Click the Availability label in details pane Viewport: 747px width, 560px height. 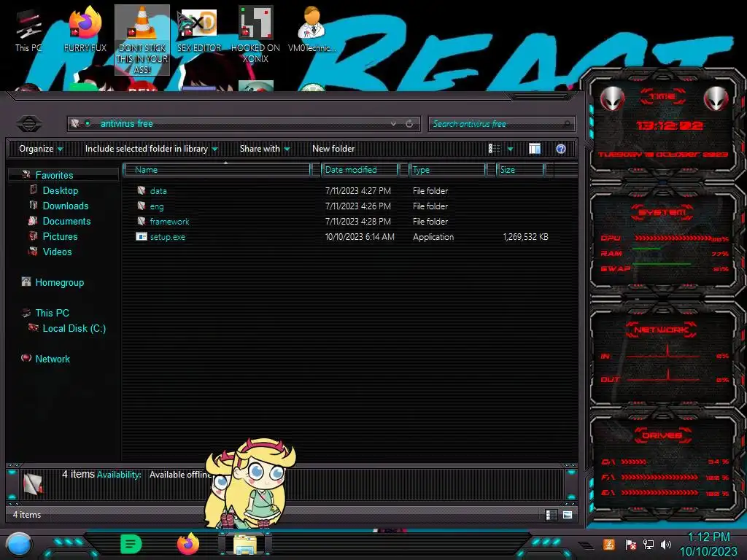[x=119, y=475]
